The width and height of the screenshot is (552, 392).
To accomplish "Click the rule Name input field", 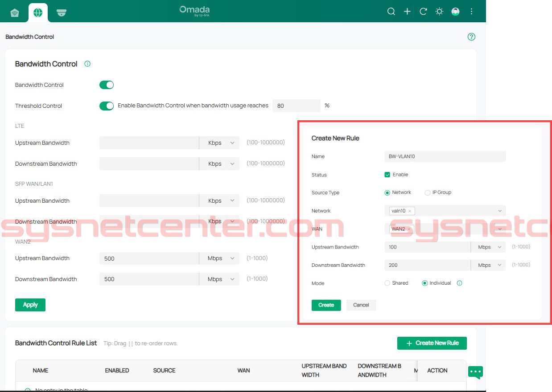I will [x=445, y=156].
